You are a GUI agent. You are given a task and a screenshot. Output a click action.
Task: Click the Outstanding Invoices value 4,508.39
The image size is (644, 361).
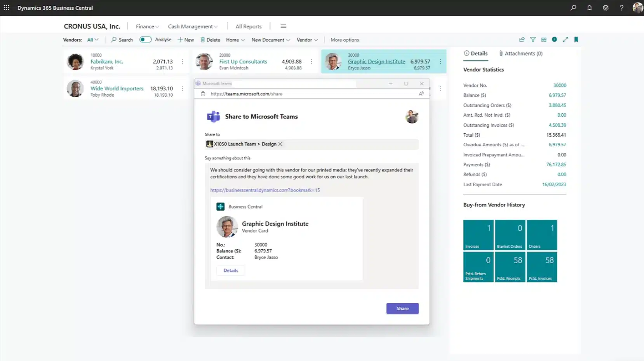pyautogui.click(x=557, y=125)
